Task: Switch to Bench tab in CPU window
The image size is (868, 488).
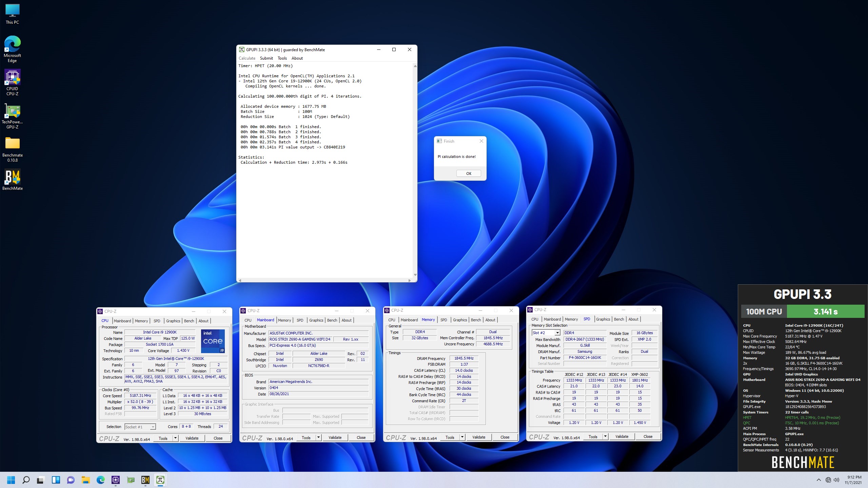Action: (x=189, y=321)
